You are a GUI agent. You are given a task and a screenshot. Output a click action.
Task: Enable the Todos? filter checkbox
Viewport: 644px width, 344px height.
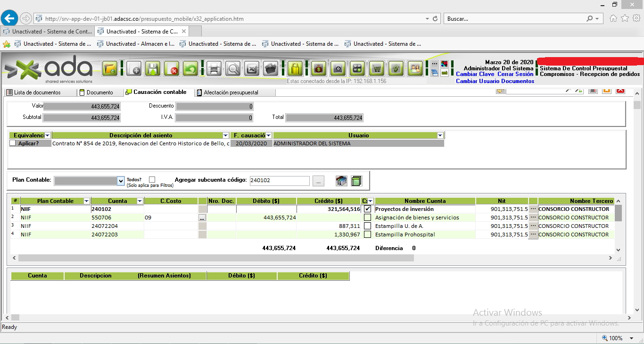point(152,179)
